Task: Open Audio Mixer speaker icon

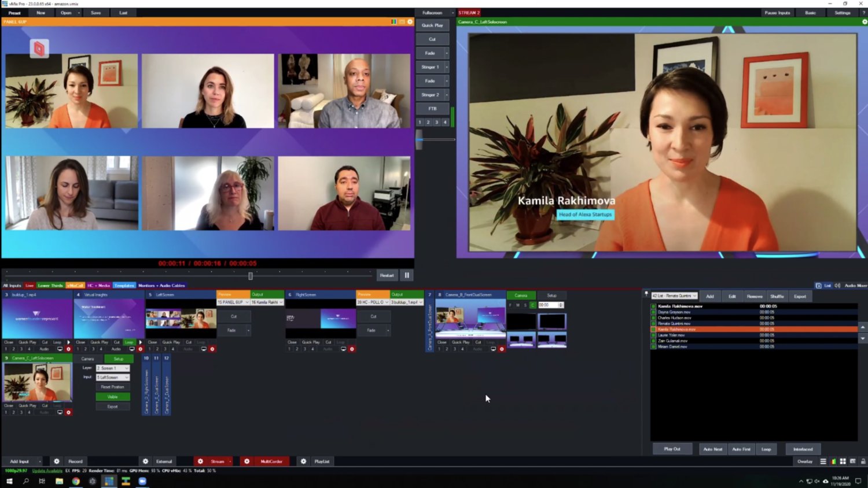Action: point(837,286)
